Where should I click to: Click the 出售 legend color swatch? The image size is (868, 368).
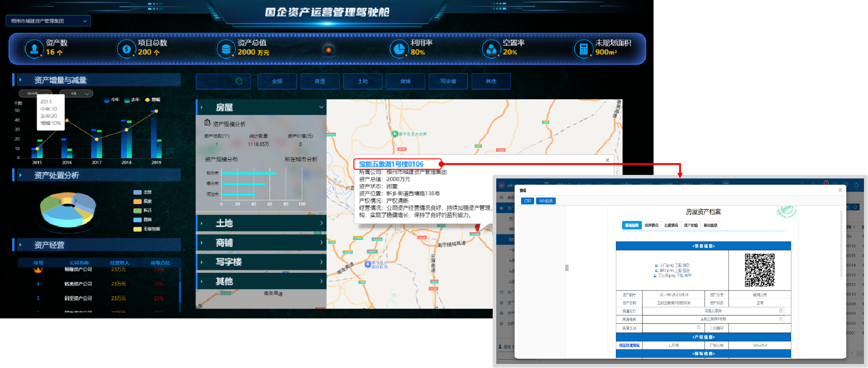137,192
